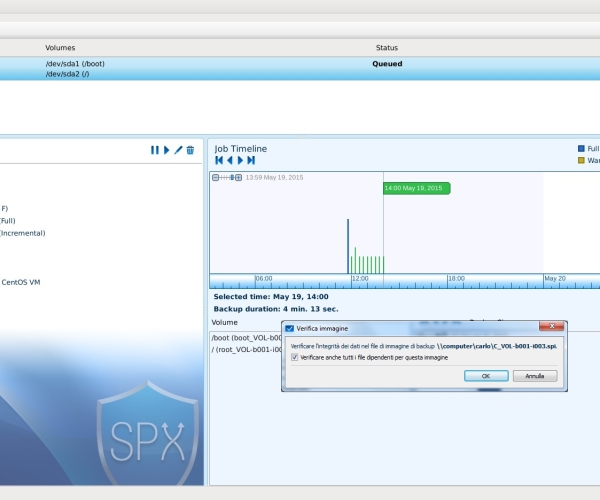Select the tall blue full backup bar
The width and height of the screenshot is (600, 500).
point(348,246)
